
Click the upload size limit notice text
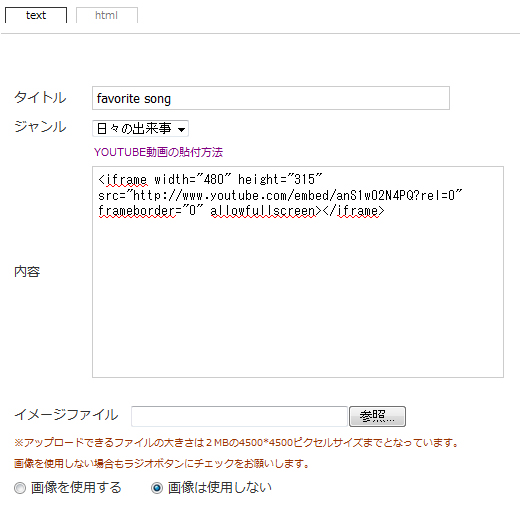[237, 443]
